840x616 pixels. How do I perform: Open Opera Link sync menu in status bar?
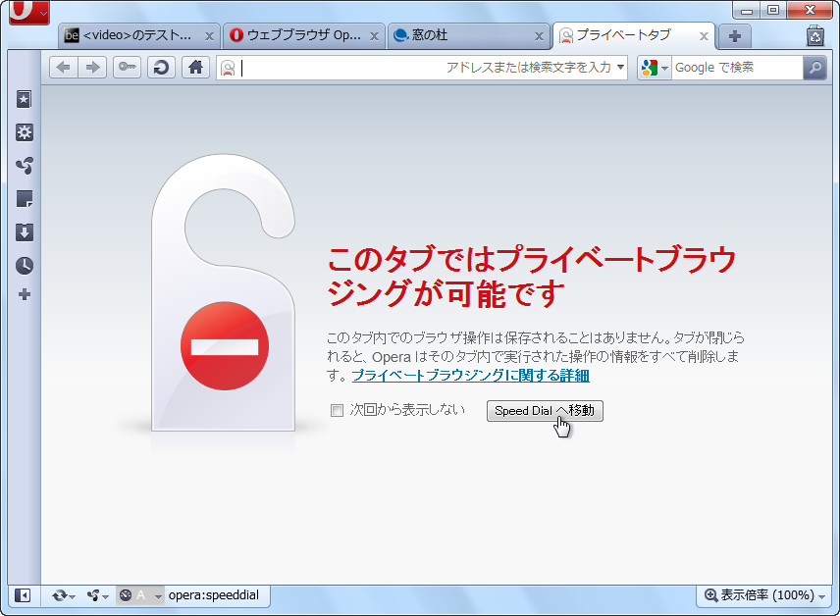pyautogui.click(x=63, y=595)
